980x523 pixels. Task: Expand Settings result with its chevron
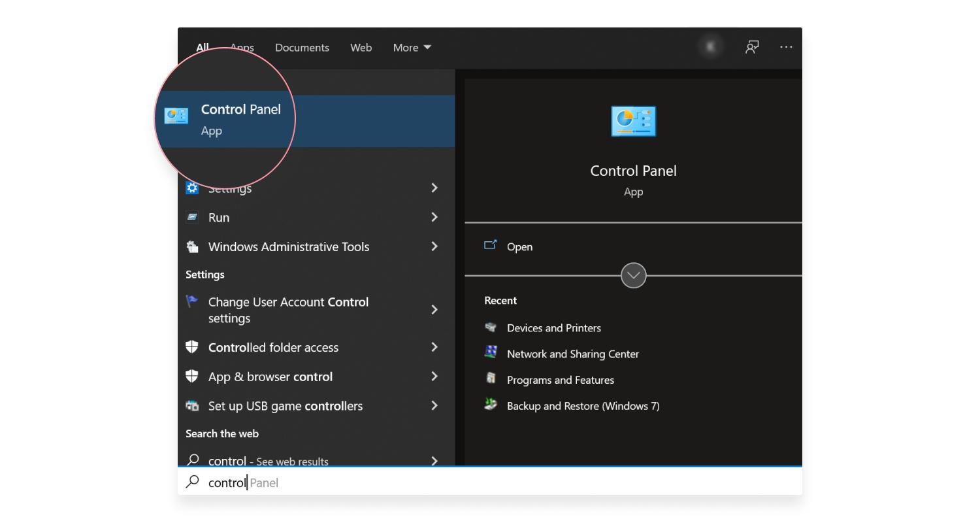[434, 188]
